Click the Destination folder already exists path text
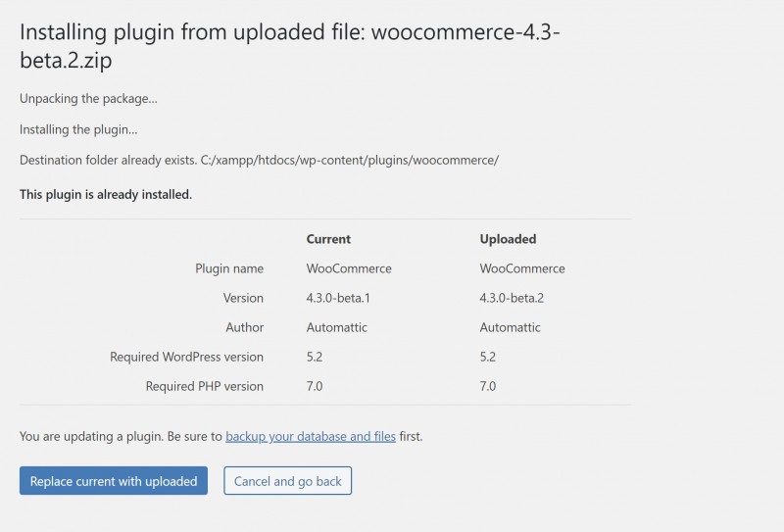 click(259, 160)
